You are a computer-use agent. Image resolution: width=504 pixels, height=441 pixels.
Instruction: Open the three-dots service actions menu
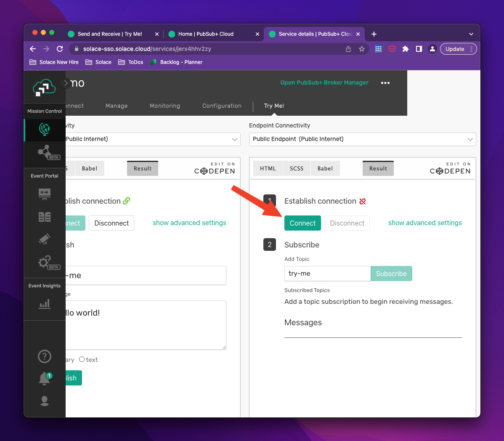385,83
